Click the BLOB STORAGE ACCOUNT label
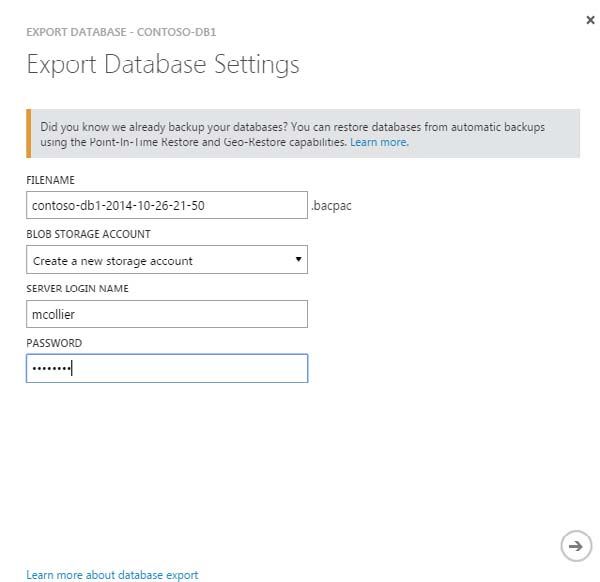 tap(88, 234)
